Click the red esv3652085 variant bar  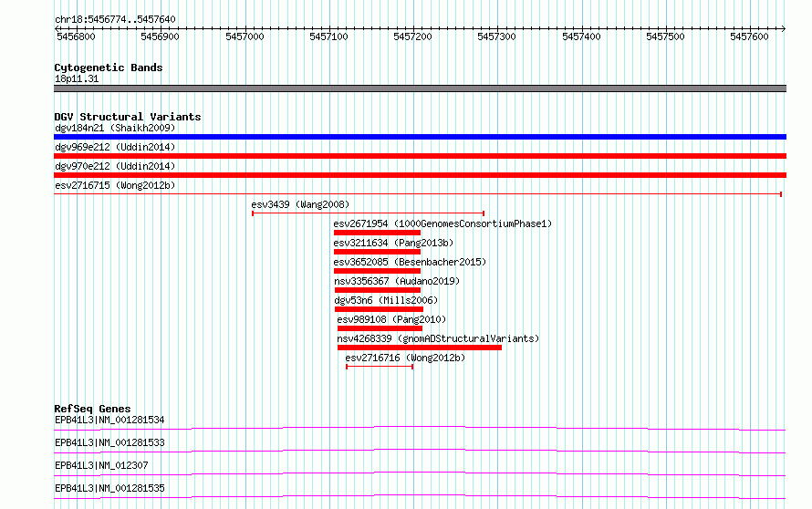tap(377, 271)
